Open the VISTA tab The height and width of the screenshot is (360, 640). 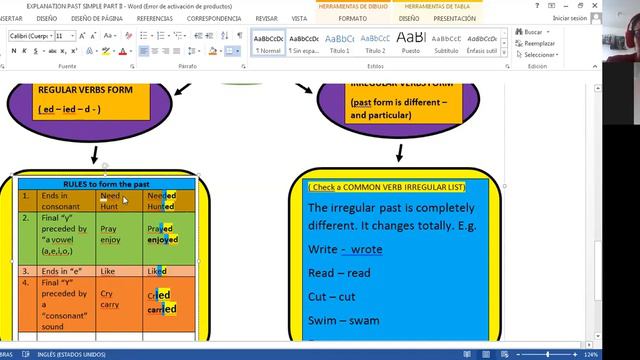tap(299, 19)
